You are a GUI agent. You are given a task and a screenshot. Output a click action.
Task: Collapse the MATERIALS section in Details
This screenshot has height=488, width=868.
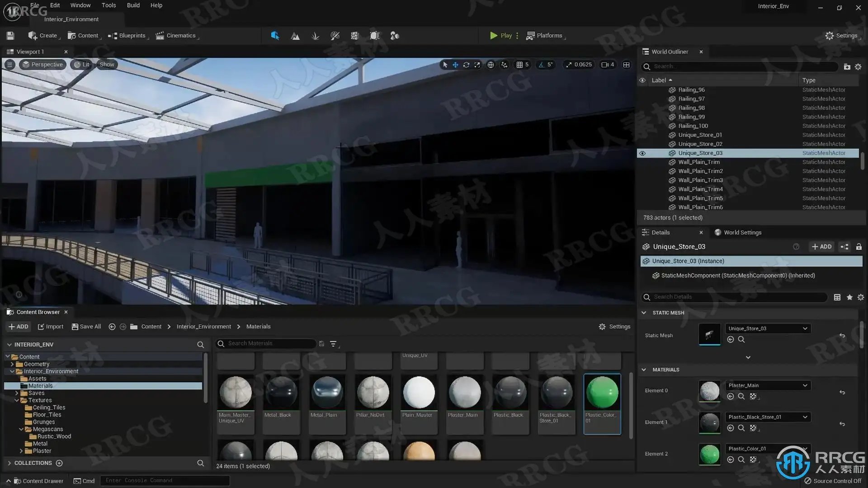pos(644,370)
